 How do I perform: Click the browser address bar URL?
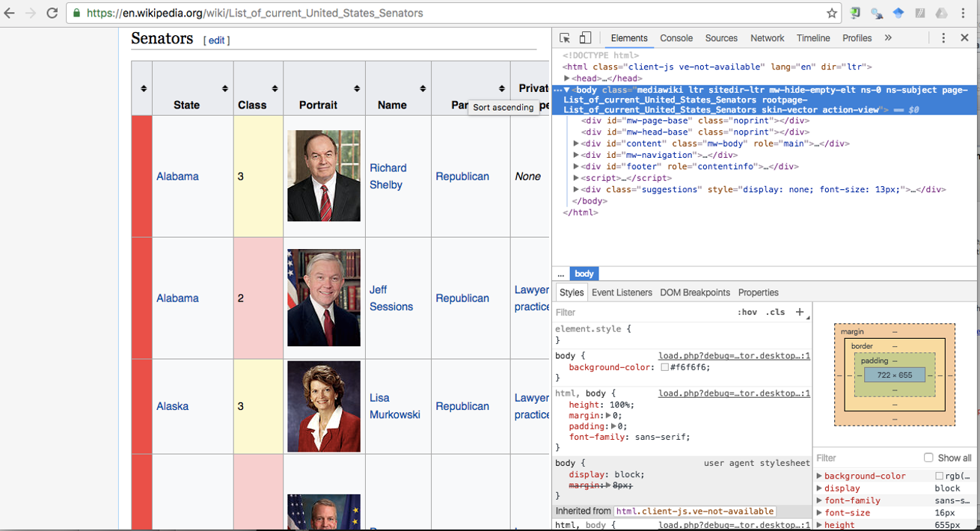pos(255,13)
